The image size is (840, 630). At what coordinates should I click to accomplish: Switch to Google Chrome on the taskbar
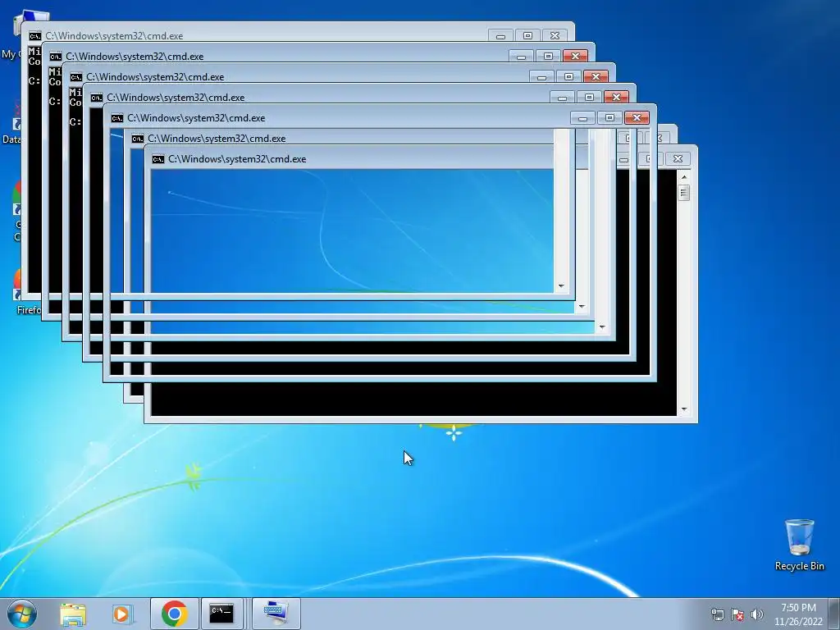(174, 614)
